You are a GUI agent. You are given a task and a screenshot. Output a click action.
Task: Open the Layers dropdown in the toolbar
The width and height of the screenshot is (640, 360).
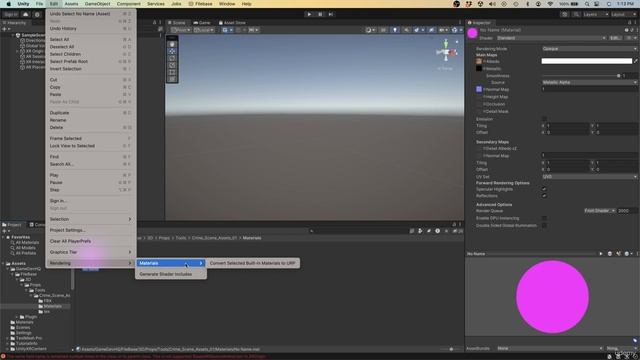tap(596, 14)
